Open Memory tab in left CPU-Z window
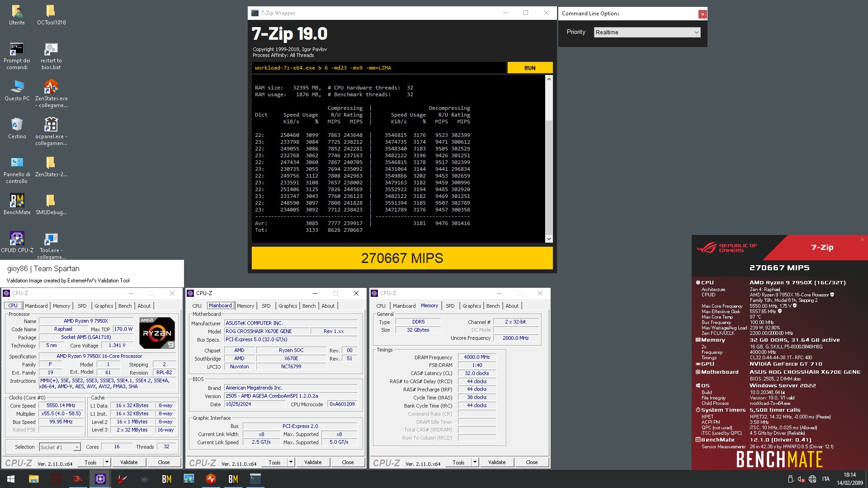 [x=61, y=306]
